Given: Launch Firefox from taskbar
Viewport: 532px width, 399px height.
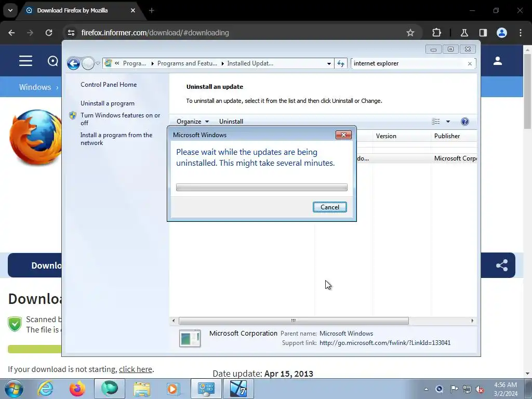Looking at the screenshot, I should click(77, 389).
